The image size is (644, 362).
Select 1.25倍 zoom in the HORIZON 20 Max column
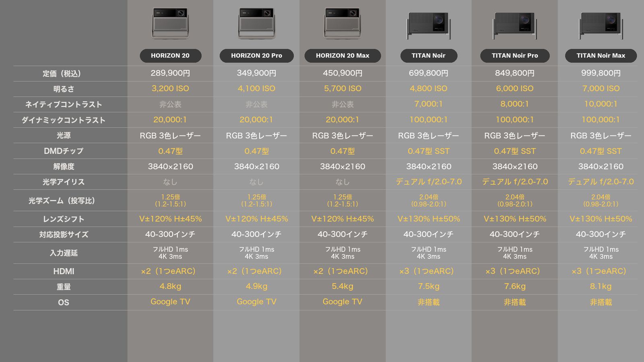click(343, 197)
